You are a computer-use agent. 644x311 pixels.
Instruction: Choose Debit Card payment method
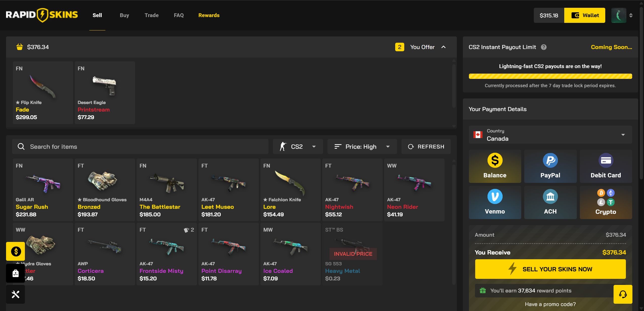tap(606, 166)
